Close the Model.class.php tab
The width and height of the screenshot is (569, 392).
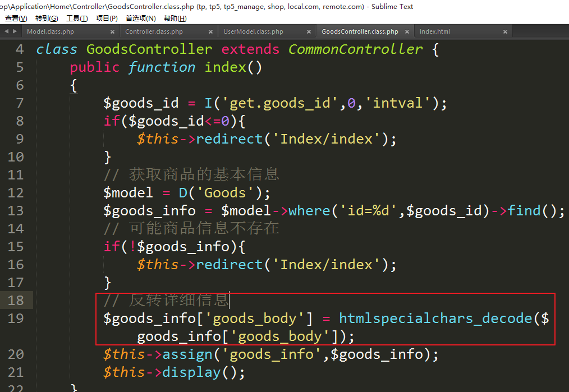[x=113, y=32]
